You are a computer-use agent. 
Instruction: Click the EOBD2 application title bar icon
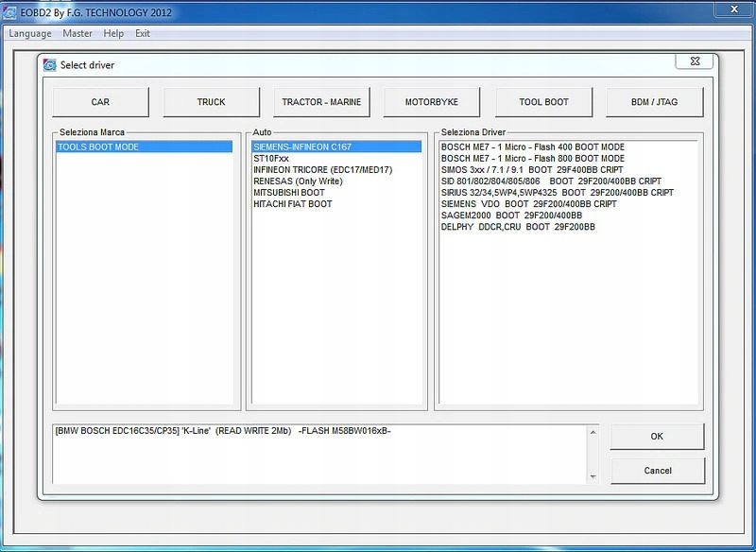9,12
